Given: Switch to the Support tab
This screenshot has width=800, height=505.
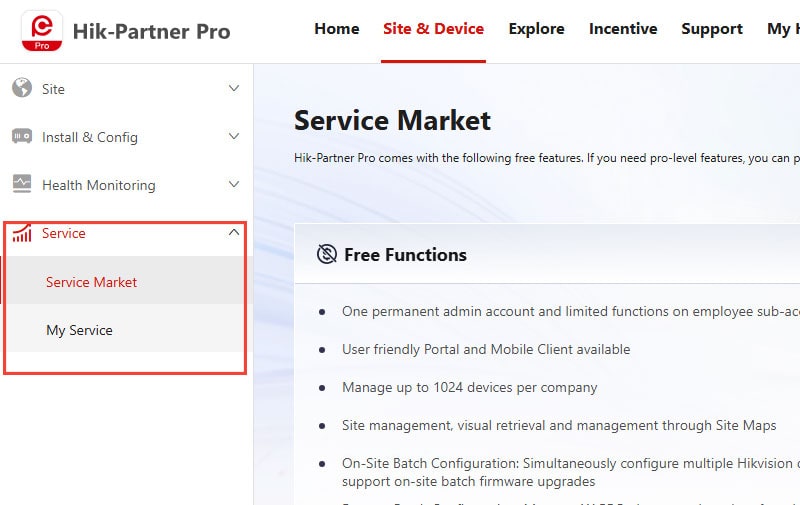Looking at the screenshot, I should (712, 29).
